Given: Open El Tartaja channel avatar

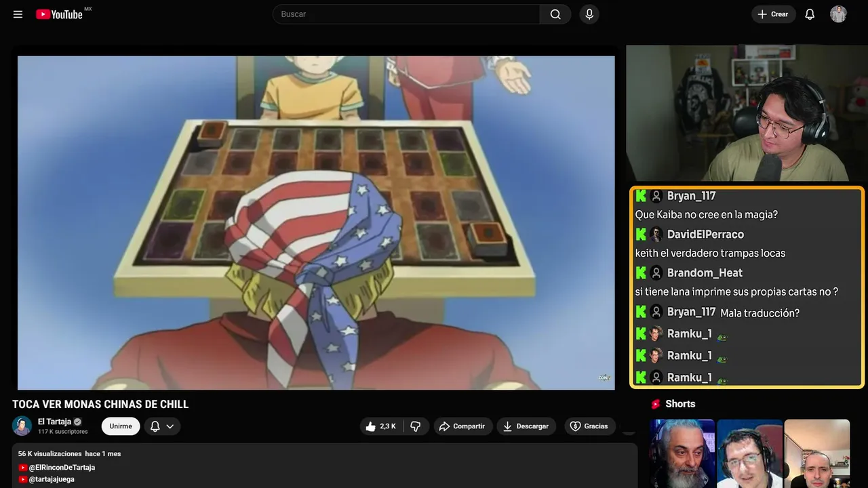Looking at the screenshot, I should tap(22, 426).
